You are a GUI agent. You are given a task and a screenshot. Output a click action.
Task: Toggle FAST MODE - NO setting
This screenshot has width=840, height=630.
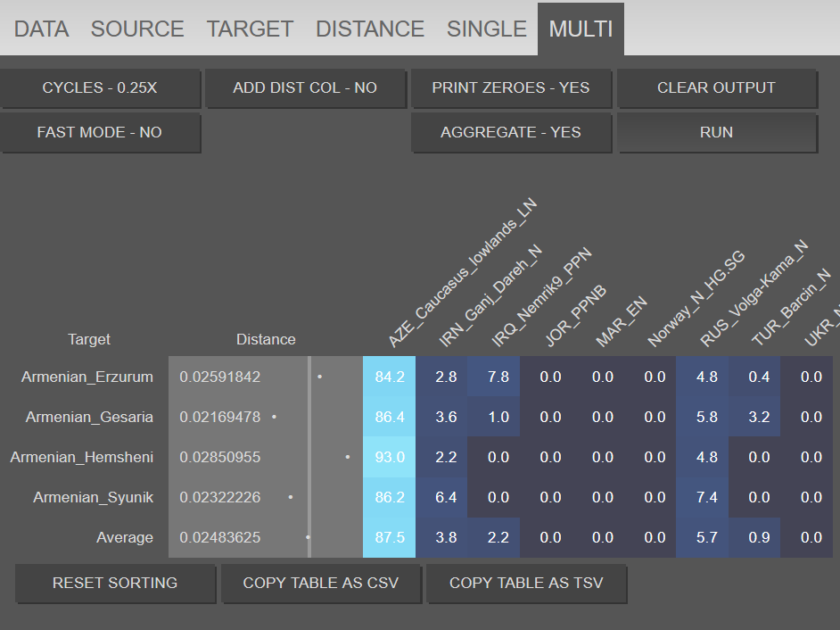tap(100, 132)
